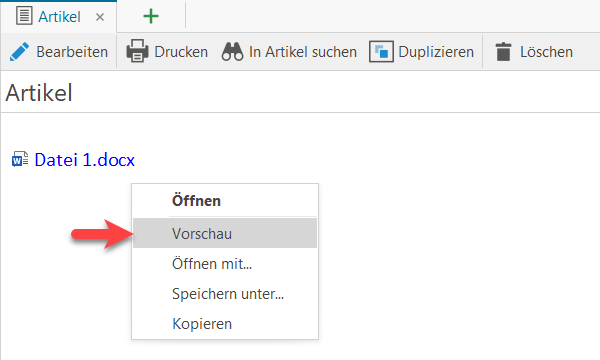
Task: Click the trash can icon
Action: click(503, 51)
